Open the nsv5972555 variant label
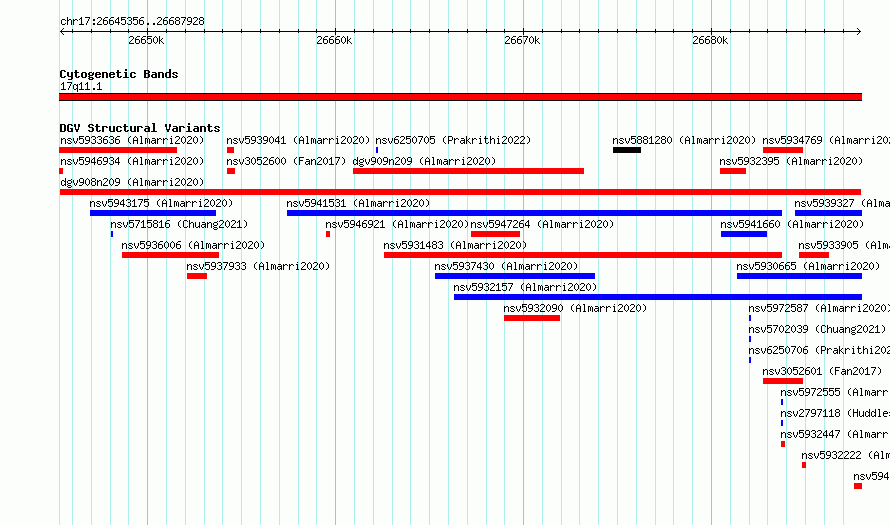The height and width of the screenshot is (525, 890). pos(835,392)
